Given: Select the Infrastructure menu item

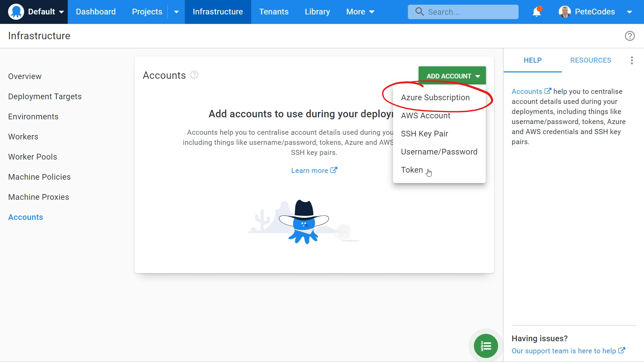Looking at the screenshot, I should click(x=218, y=12).
